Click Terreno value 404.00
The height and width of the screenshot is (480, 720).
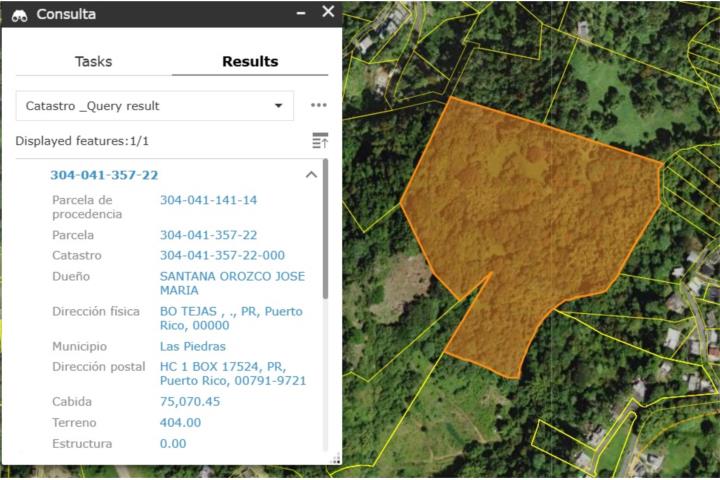point(180,423)
